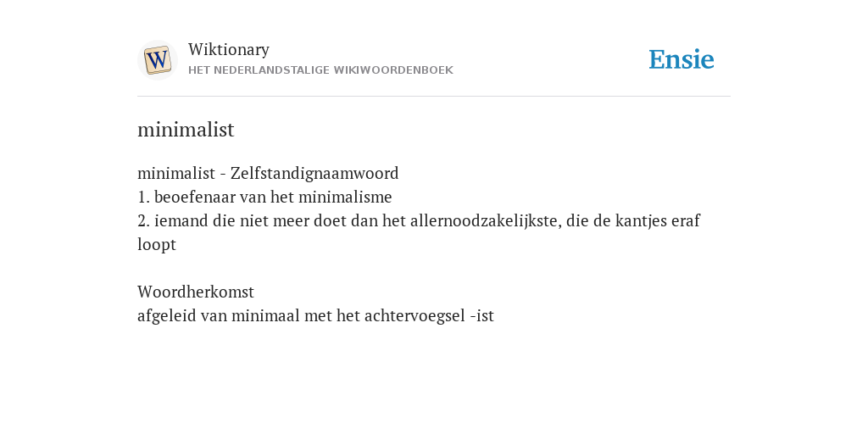The width and height of the screenshot is (868, 434).
Task: Click the large 'minimalist' heading
Action: 186,130
